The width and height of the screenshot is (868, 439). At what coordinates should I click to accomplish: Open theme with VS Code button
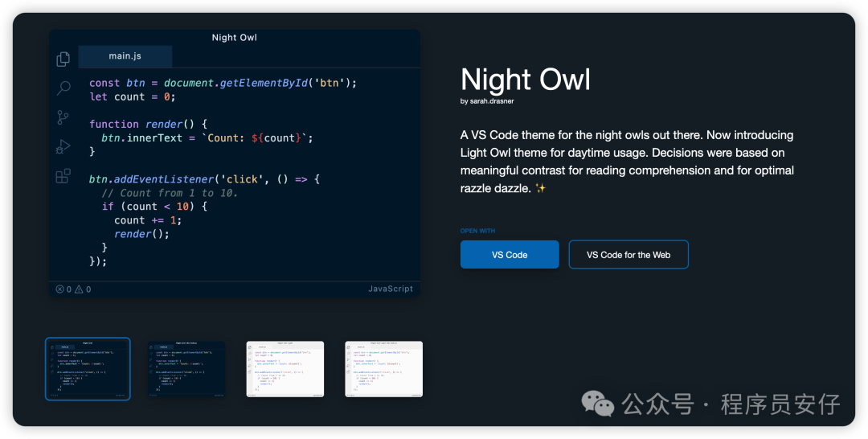click(x=510, y=255)
